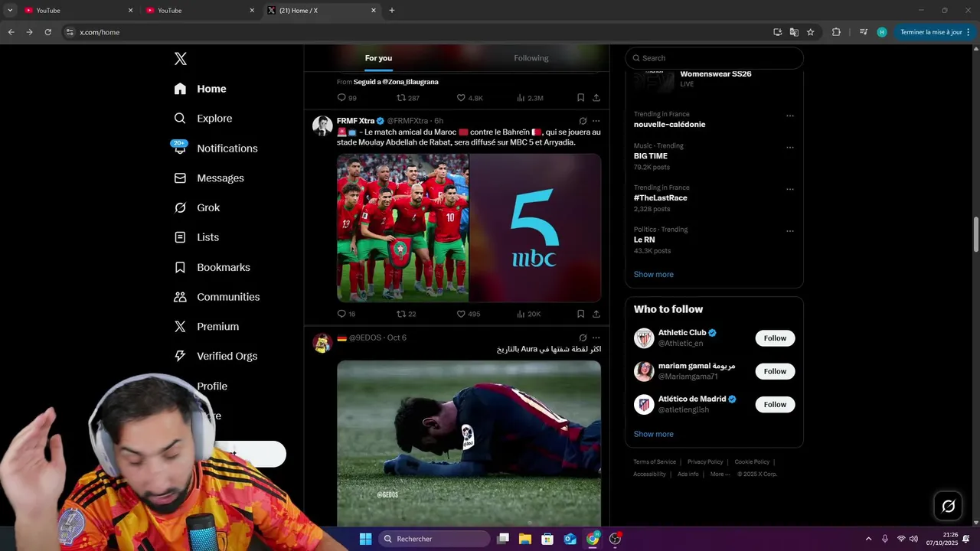Switch to the first YouTube tab

(x=78, y=11)
